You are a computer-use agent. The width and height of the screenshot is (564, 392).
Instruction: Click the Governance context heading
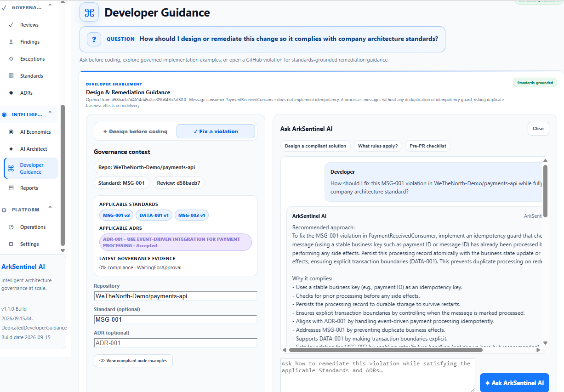pos(122,152)
